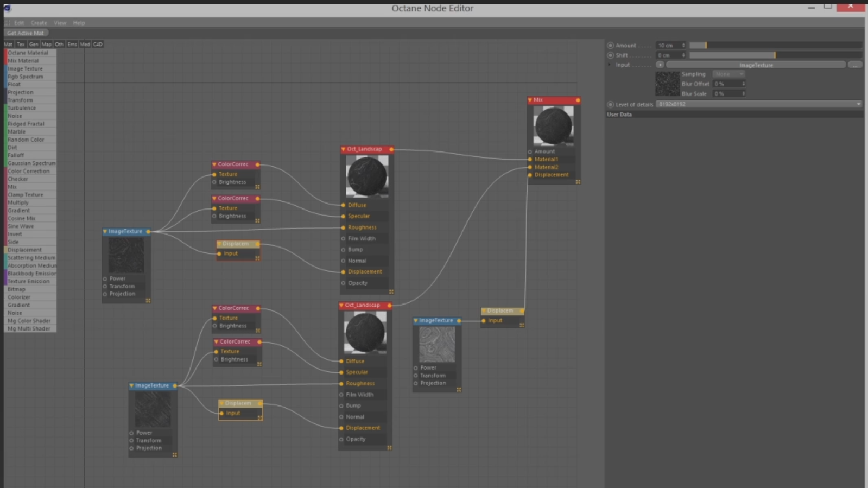Click the ellipsis button beside ImageTexture

tap(855, 65)
